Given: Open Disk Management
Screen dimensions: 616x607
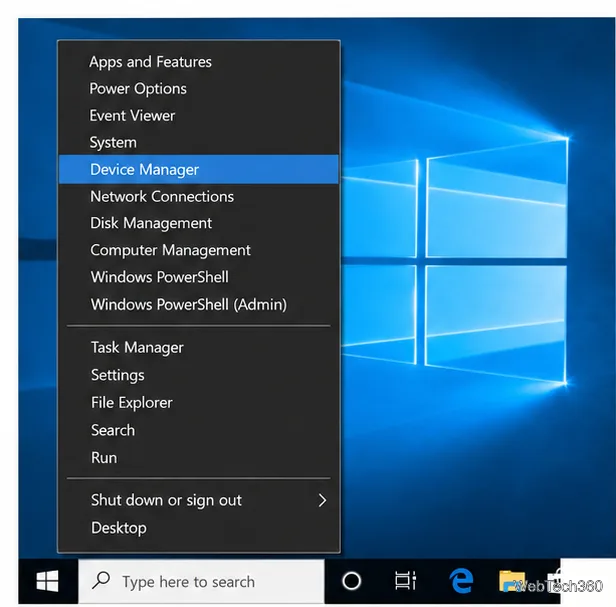Looking at the screenshot, I should (x=199, y=223).
